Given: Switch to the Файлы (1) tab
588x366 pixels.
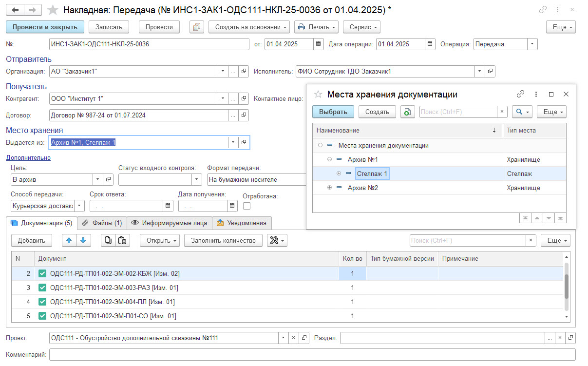Looking at the screenshot, I should point(102,223).
